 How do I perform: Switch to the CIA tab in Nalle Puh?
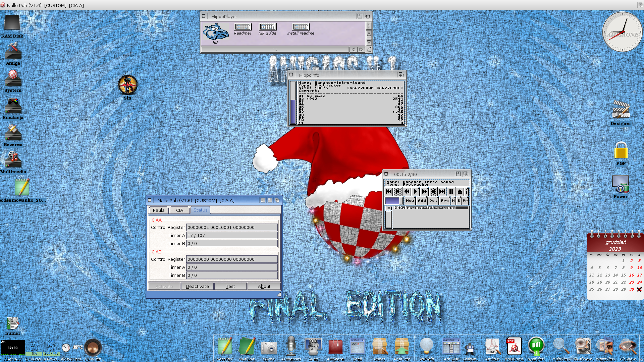[x=179, y=210]
